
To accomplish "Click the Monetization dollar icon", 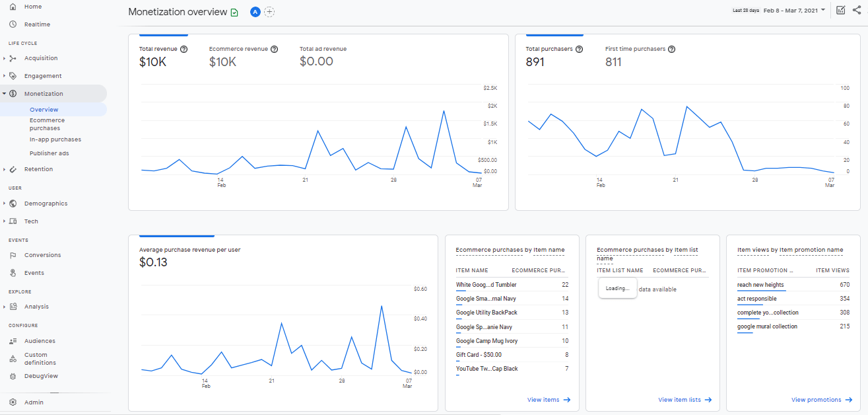I will tap(13, 94).
